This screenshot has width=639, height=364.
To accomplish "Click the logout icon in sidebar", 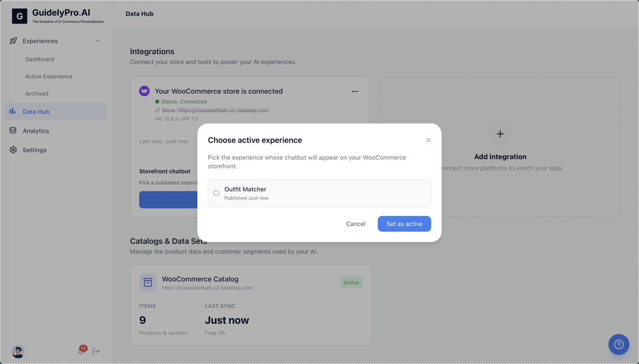I will pyautogui.click(x=96, y=351).
